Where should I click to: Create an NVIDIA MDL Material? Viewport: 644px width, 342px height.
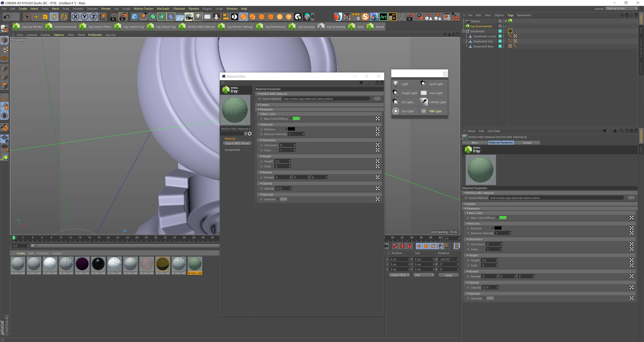click(x=197, y=27)
